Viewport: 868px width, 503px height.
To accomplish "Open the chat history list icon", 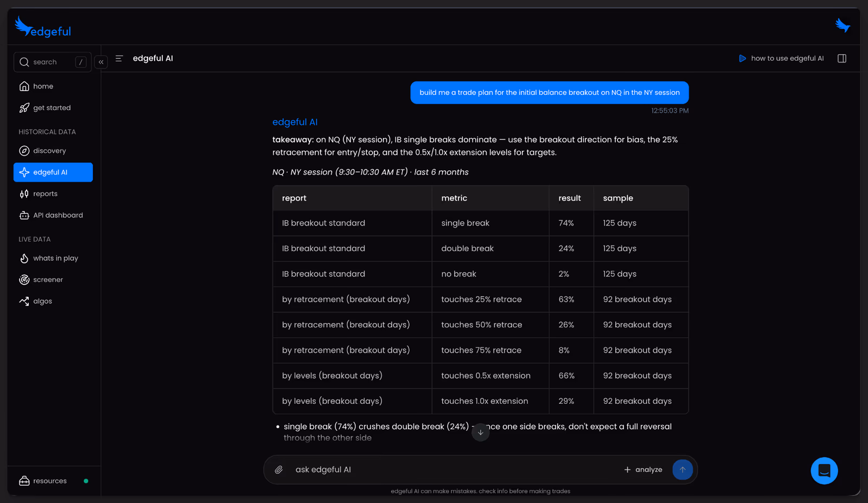I will point(119,58).
